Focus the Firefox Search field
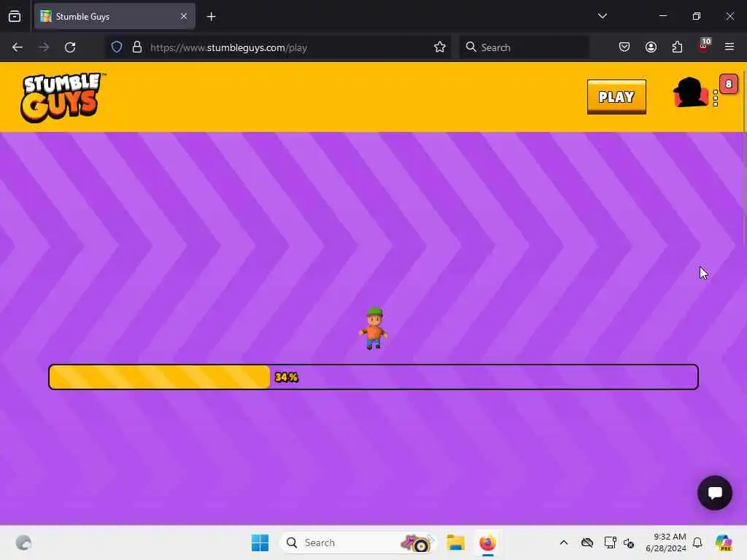This screenshot has width=747, height=560. [x=524, y=47]
